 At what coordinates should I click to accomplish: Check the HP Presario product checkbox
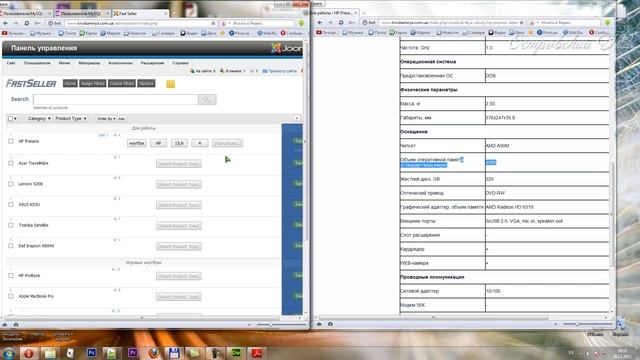(11, 141)
